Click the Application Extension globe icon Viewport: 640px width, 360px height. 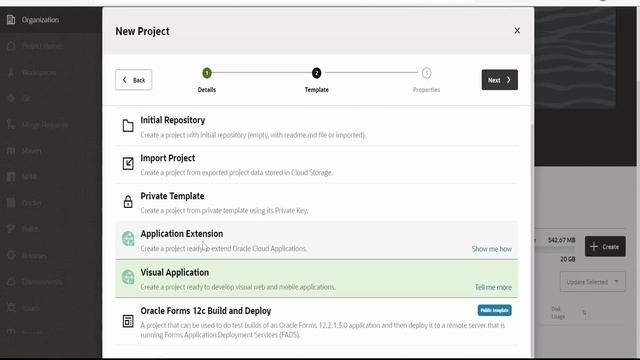point(128,238)
